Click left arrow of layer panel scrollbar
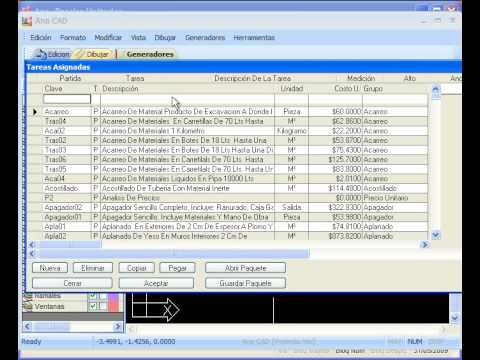 point(28,326)
